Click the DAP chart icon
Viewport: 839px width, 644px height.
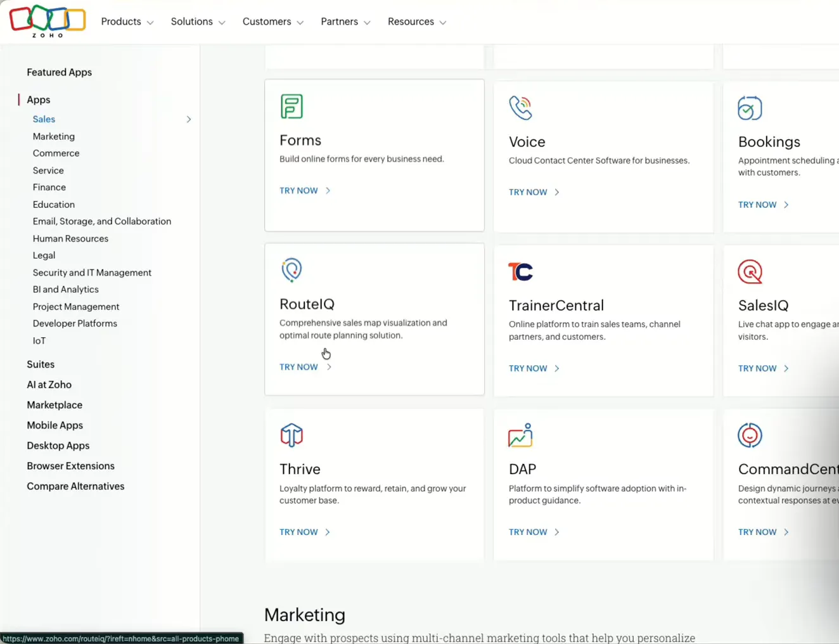520,435
